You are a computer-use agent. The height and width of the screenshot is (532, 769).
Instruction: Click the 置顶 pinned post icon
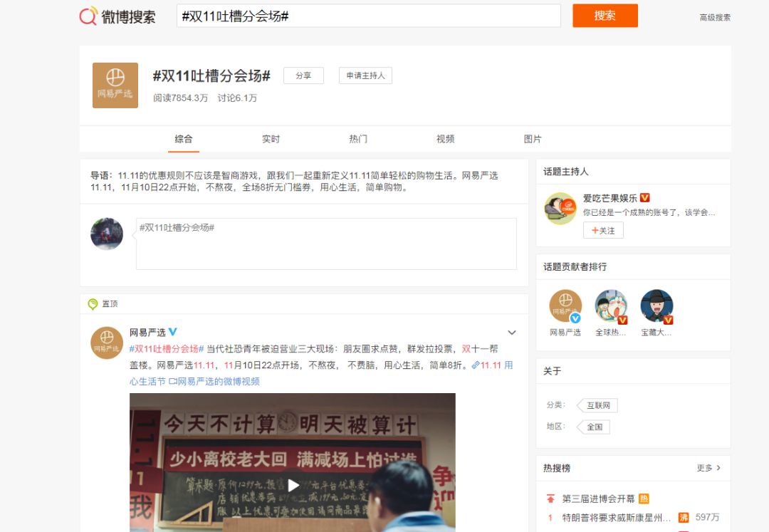[x=93, y=304]
